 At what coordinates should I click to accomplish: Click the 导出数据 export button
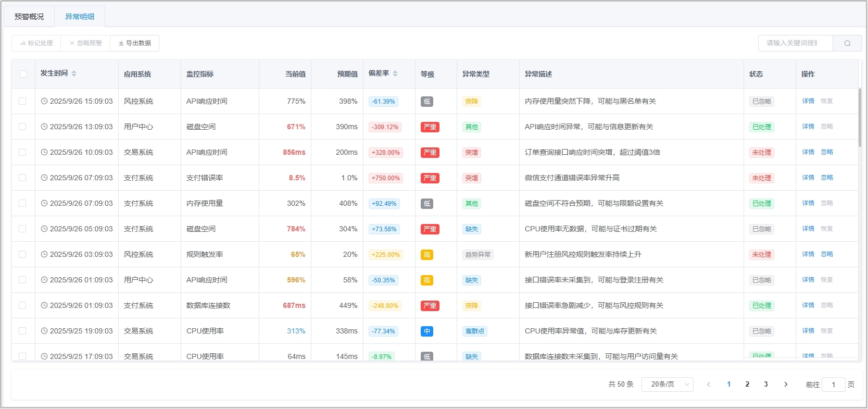click(x=135, y=43)
